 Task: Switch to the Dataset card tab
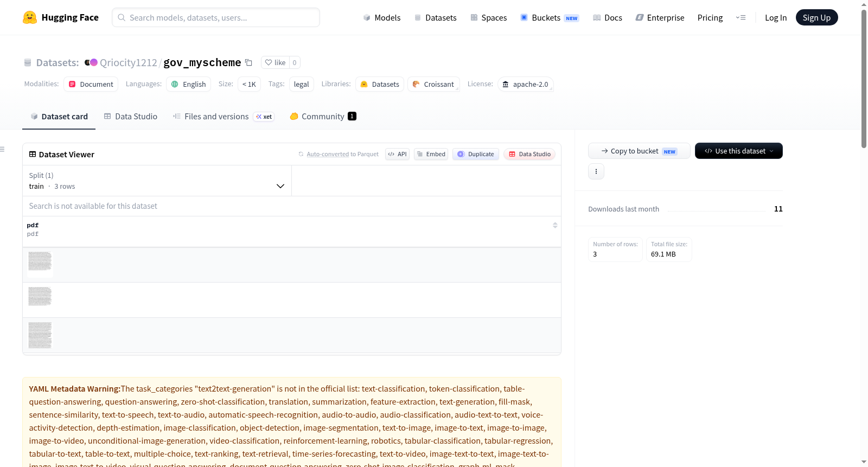click(x=59, y=117)
